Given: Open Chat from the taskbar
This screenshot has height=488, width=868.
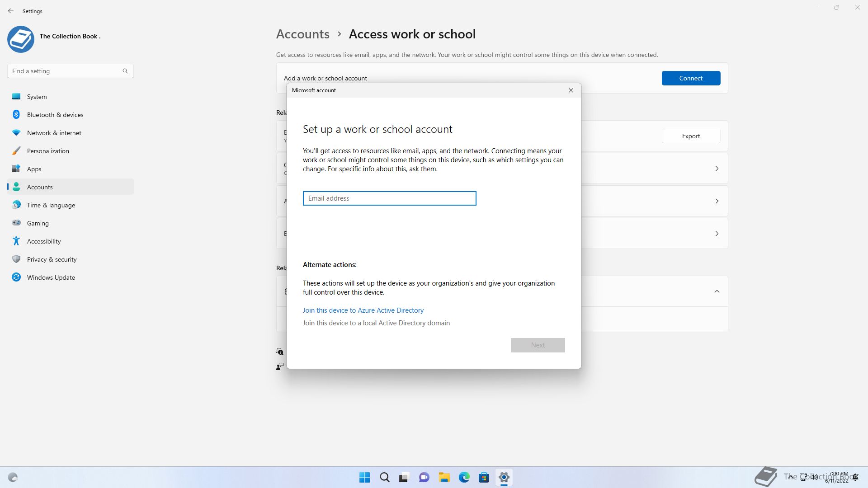Looking at the screenshot, I should (x=424, y=478).
